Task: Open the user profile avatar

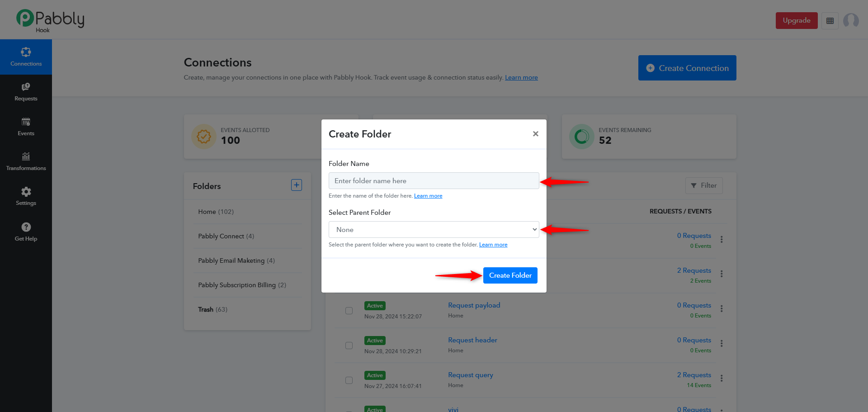Action: [851, 20]
